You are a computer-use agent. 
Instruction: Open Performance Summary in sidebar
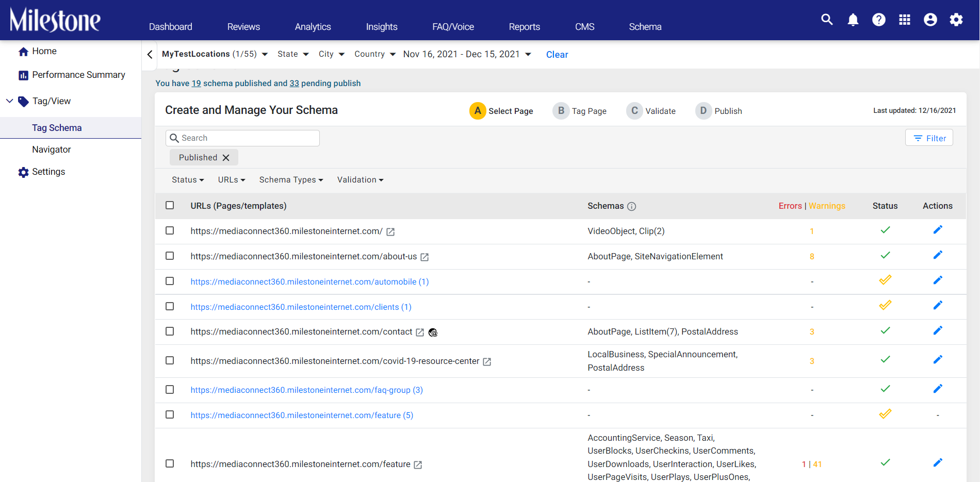72,75
